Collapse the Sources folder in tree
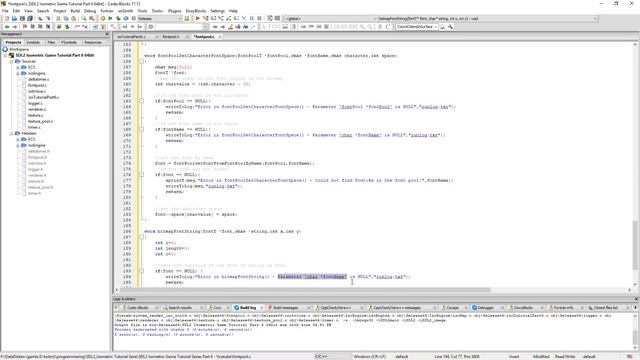This screenshot has height=360, width=640. pyautogui.click(x=11, y=61)
